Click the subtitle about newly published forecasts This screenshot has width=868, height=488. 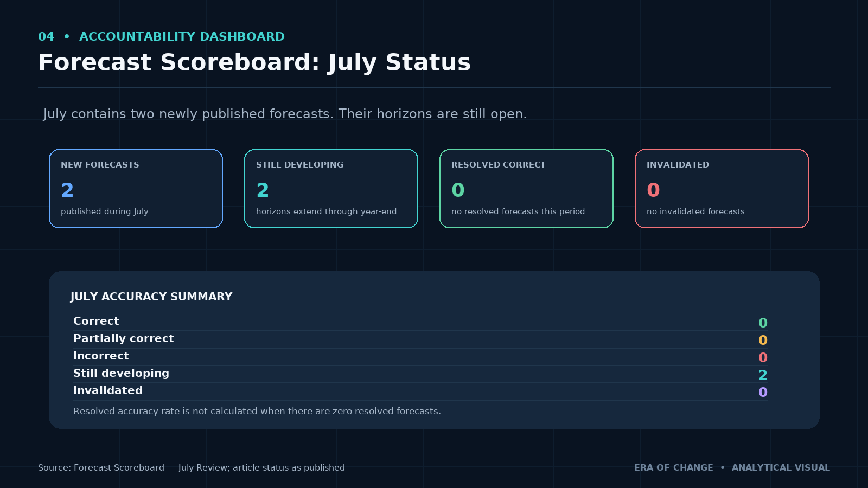tap(285, 114)
